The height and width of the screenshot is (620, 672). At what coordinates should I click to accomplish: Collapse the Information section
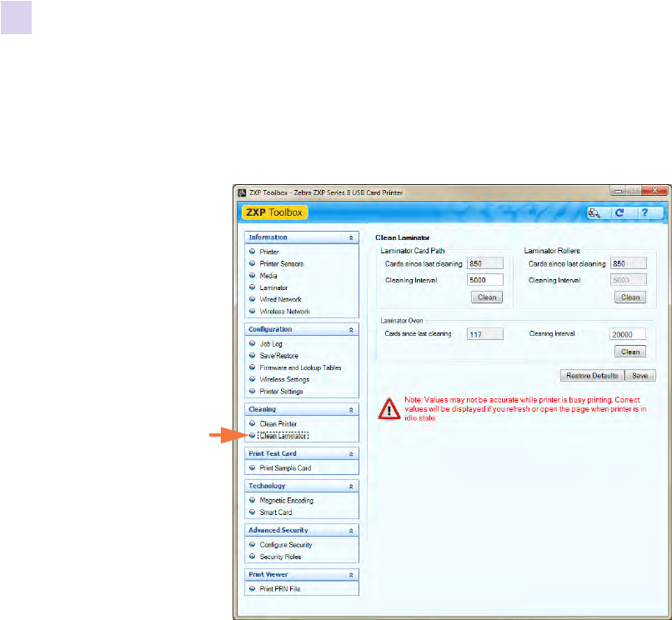[351, 237]
